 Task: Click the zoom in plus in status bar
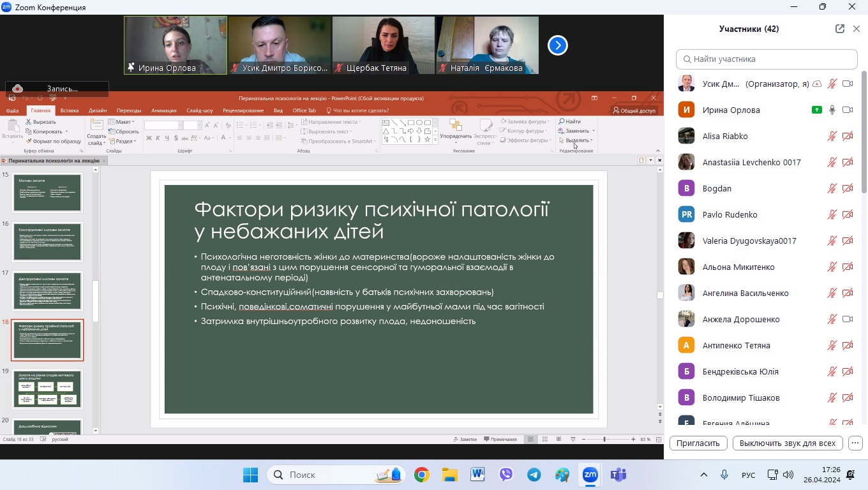[633, 439]
